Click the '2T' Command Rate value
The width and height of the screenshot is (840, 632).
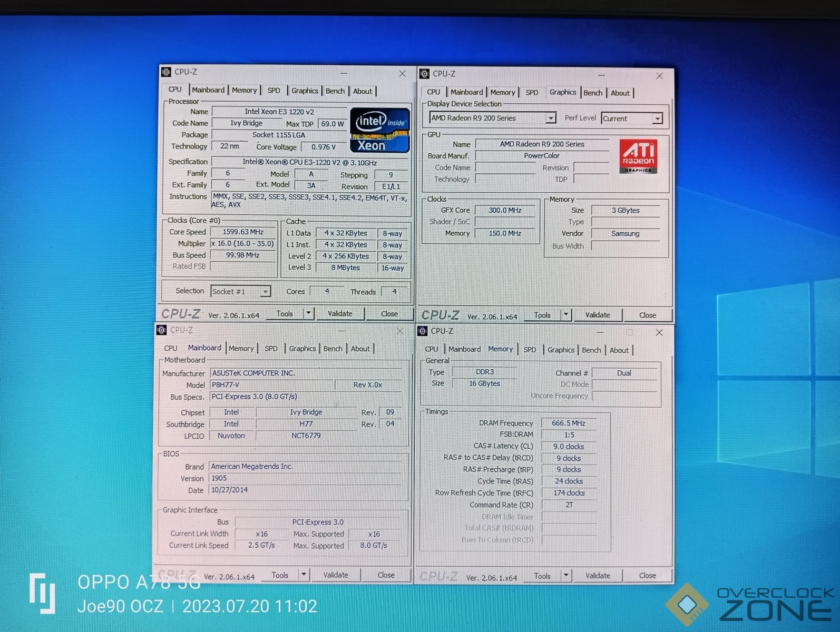click(569, 505)
